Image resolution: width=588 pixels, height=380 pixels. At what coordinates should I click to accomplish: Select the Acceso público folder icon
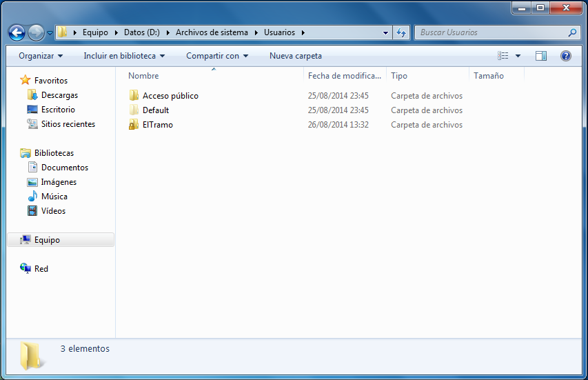(x=134, y=95)
